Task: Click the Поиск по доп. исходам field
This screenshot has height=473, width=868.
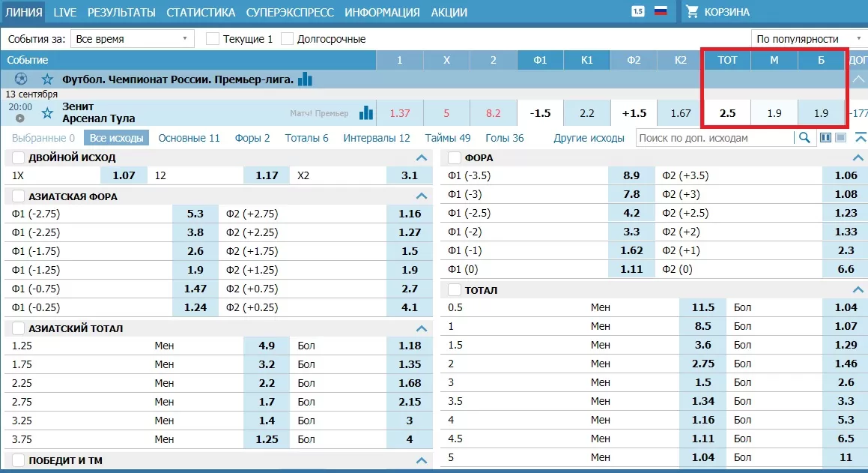Action: [x=714, y=138]
